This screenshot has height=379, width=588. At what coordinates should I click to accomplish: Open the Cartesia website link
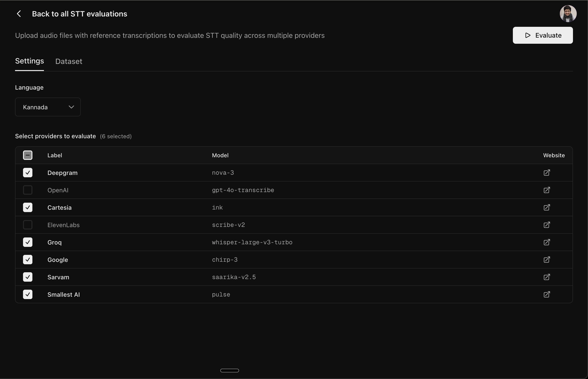coord(546,207)
